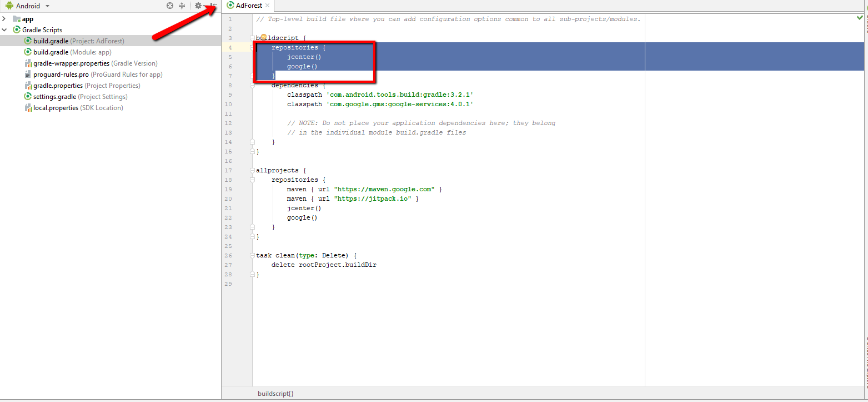Fold the dependencies block at line 8

253,86
